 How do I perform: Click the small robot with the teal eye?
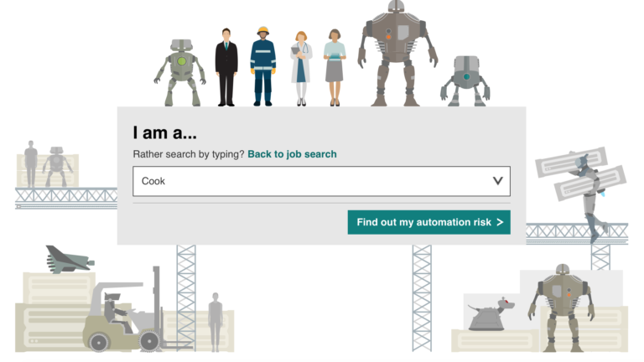tap(465, 80)
